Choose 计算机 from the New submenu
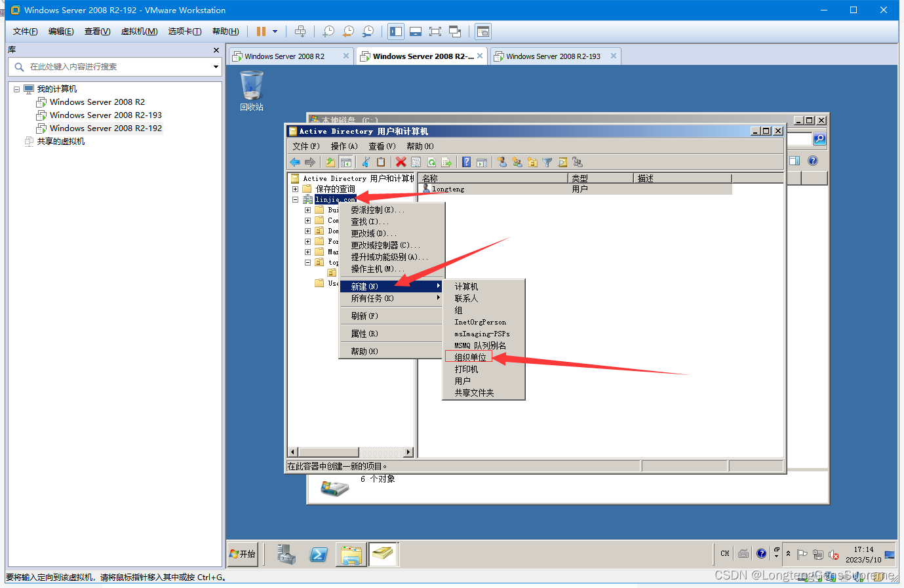This screenshot has width=904, height=588. click(x=466, y=286)
